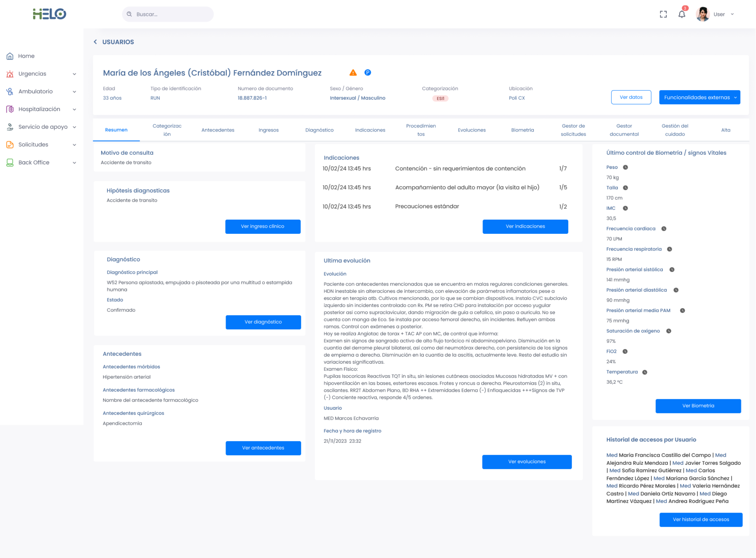Screen dimensions: 756x558
Task: Click the clock icon next to Temperatura
Action: (645, 372)
